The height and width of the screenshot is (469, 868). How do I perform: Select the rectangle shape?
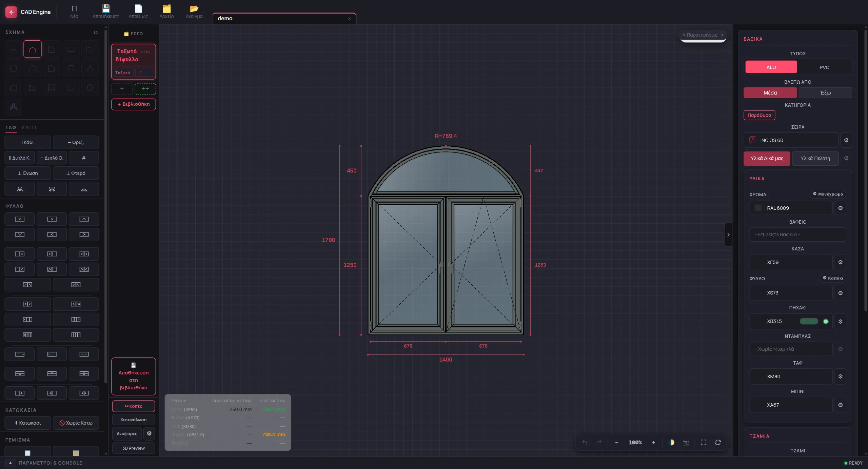pos(71,49)
